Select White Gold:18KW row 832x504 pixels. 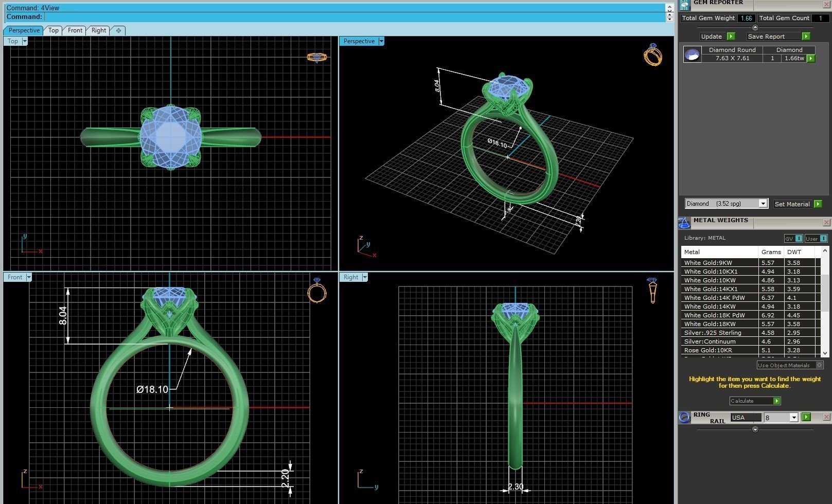point(750,324)
